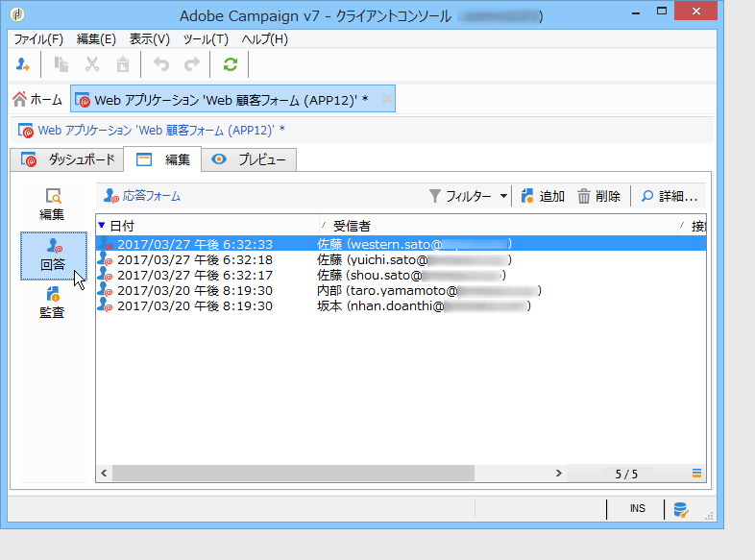Viewport: 755px width, 560px height.
Task: Click the 詳細... button
Action: (670, 196)
